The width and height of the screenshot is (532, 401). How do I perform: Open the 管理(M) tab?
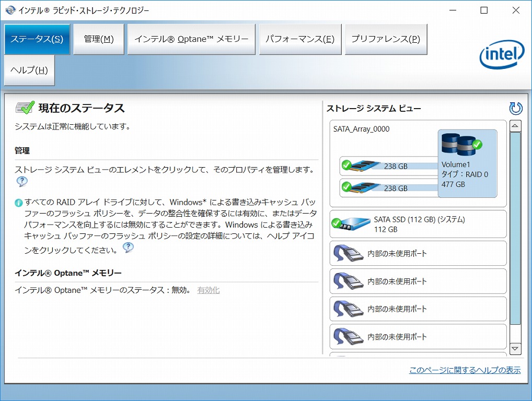click(x=99, y=39)
